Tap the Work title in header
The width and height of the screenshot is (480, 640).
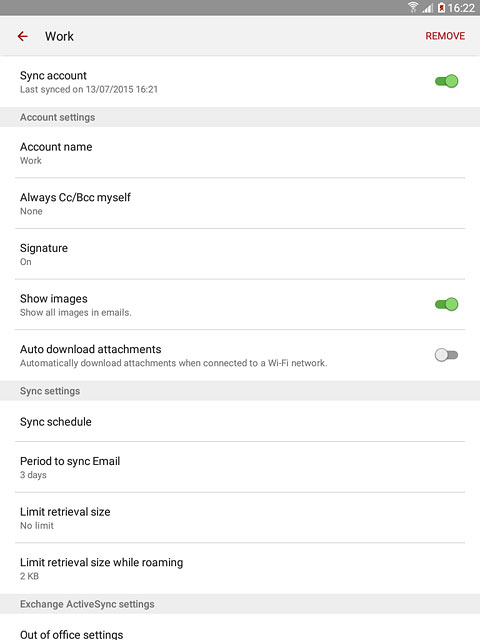59,36
